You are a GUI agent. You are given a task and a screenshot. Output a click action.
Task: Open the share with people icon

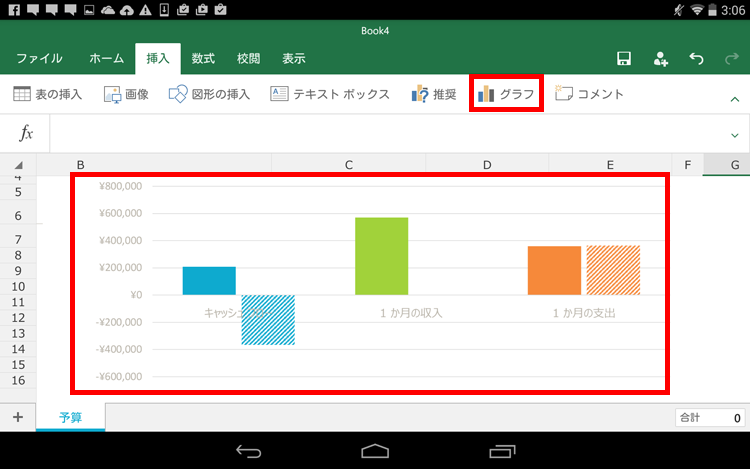661,59
